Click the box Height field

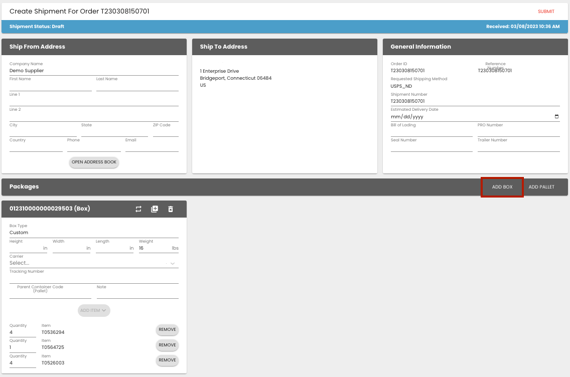(28, 248)
